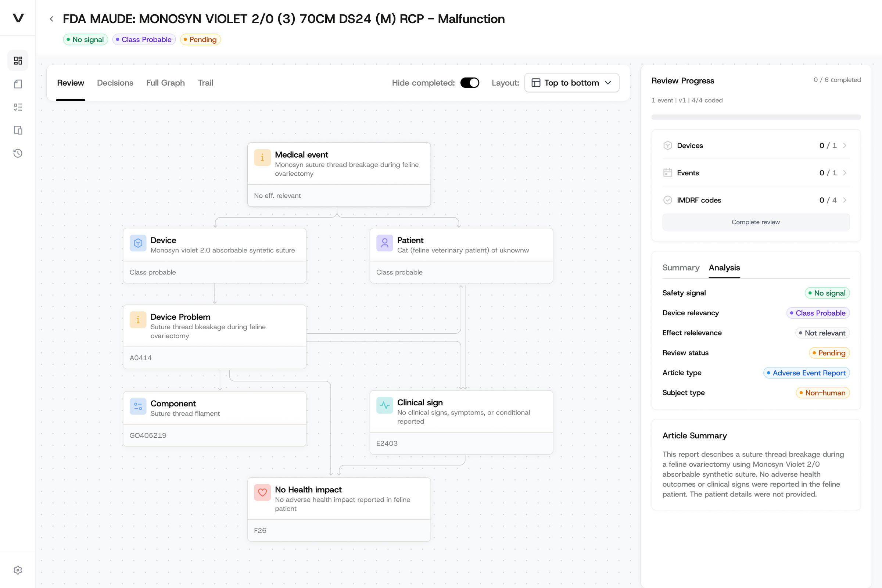
Task: Click the Patient person icon
Action: pyautogui.click(x=384, y=243)
